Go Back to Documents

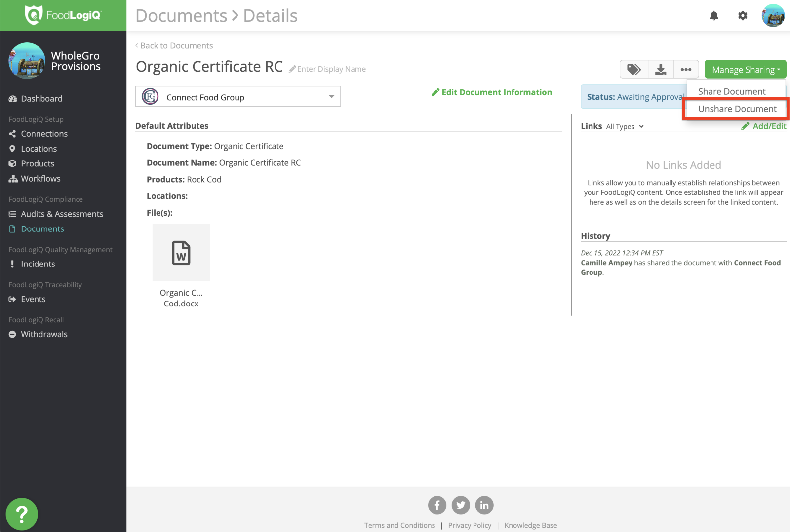click(174, 46)
